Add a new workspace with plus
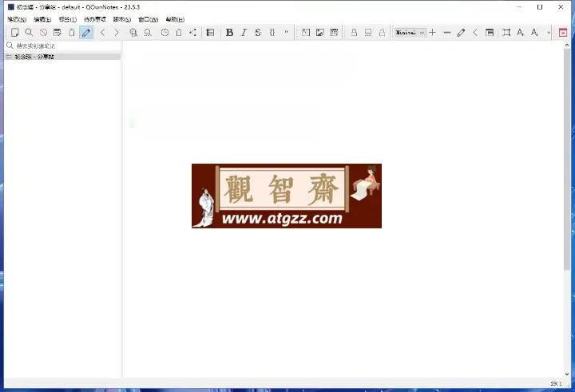 click(432, 33)
